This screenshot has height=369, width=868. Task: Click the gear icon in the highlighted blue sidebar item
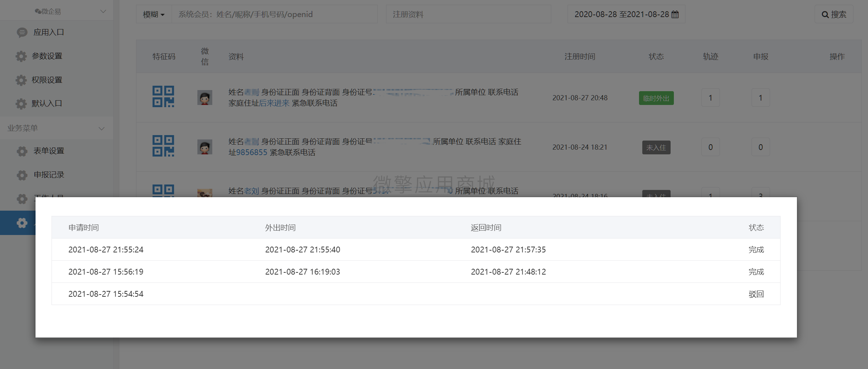click(x=22, y=223)
